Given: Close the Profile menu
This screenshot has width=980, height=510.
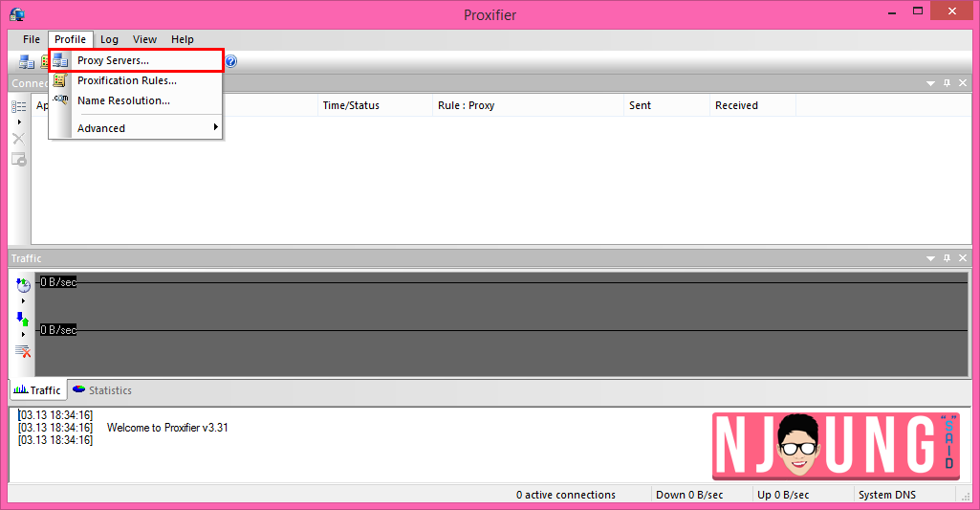Looking at the screenshot, I should click(x=70, y=39).
